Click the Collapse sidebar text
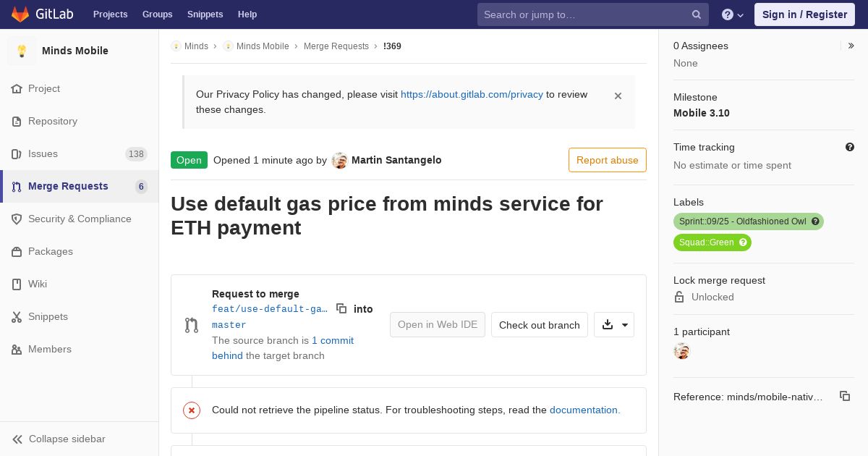The image size is (868, 456). [67, 439]
